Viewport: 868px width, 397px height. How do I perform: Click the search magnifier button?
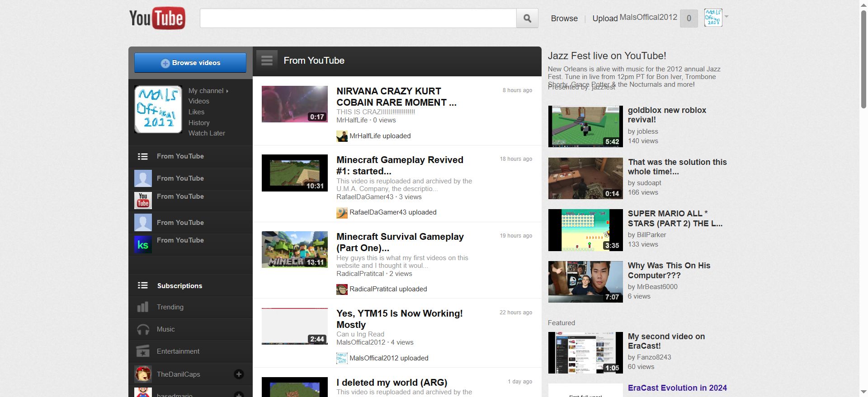527,18
